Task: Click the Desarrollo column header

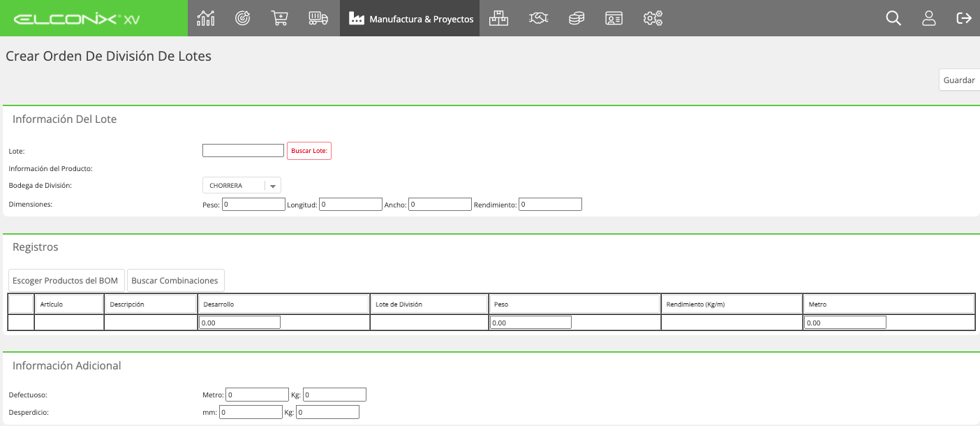Action: pos(283,304)
